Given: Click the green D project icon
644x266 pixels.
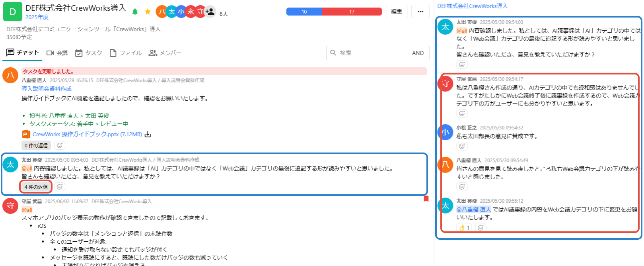Looking at the screenshot, I should 13,12.
